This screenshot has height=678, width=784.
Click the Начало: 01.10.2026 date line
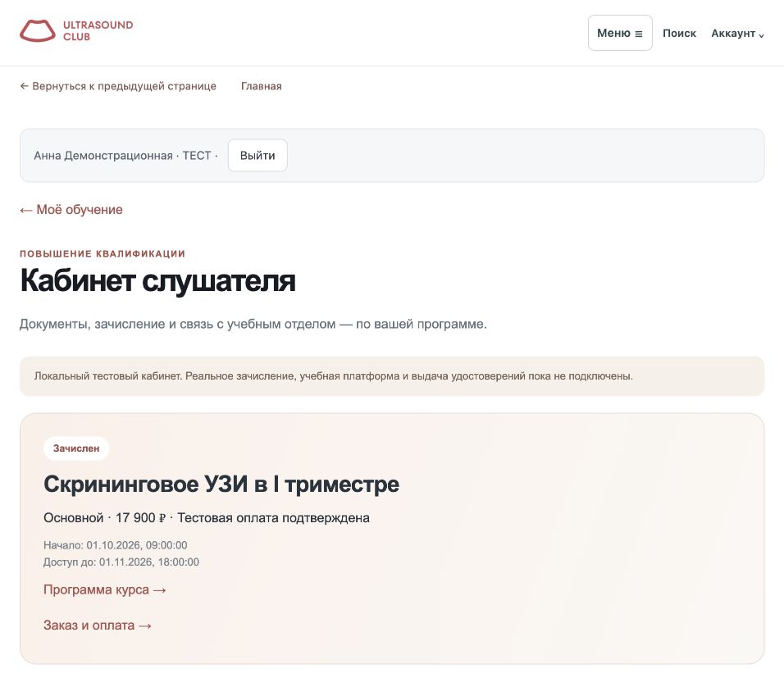(116, 545)
